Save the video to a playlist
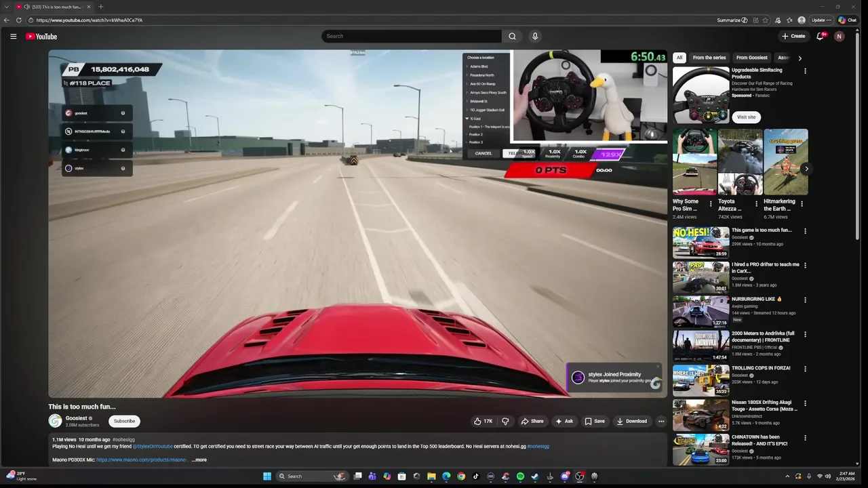 595,421
